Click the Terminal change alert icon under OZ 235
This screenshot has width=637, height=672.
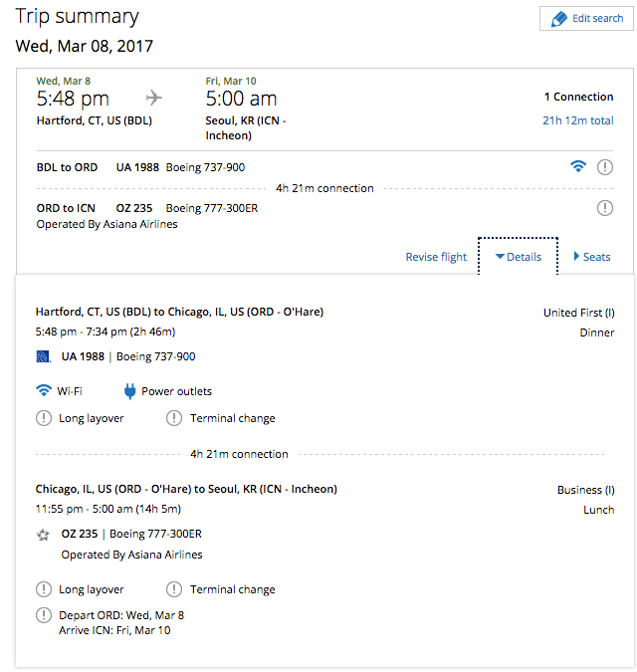[174, 589]
